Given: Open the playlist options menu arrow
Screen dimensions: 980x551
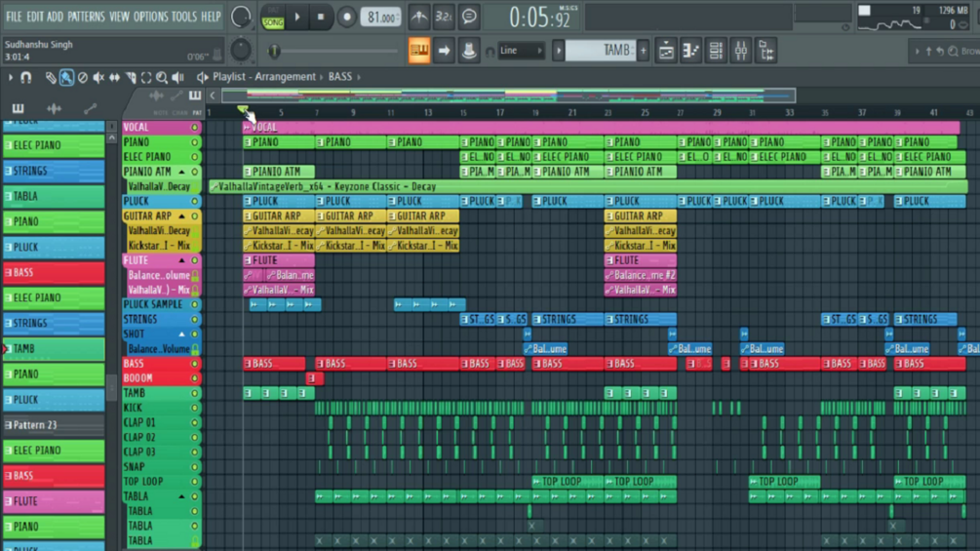Looking at the screenshot, I should [x=11, y=77].
